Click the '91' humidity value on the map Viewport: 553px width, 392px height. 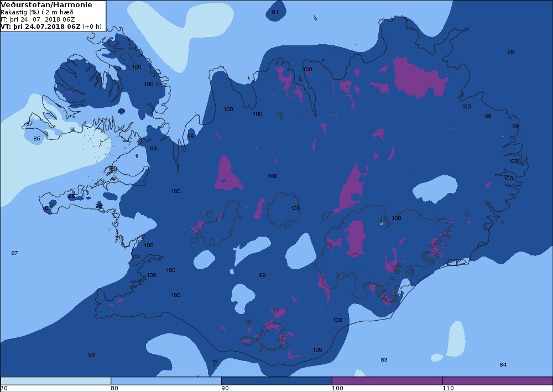(x=275, y=12)
